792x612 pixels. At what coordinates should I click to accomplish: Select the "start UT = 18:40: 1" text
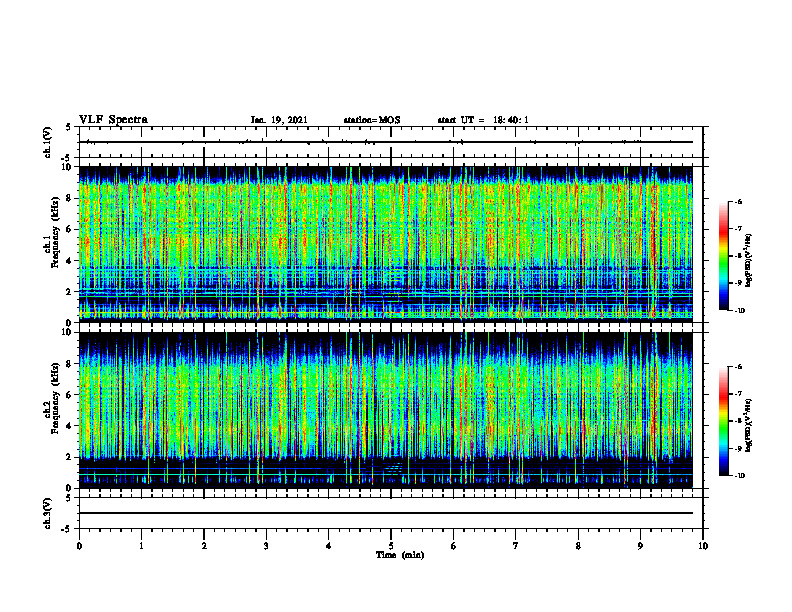(x=483, y=120)
